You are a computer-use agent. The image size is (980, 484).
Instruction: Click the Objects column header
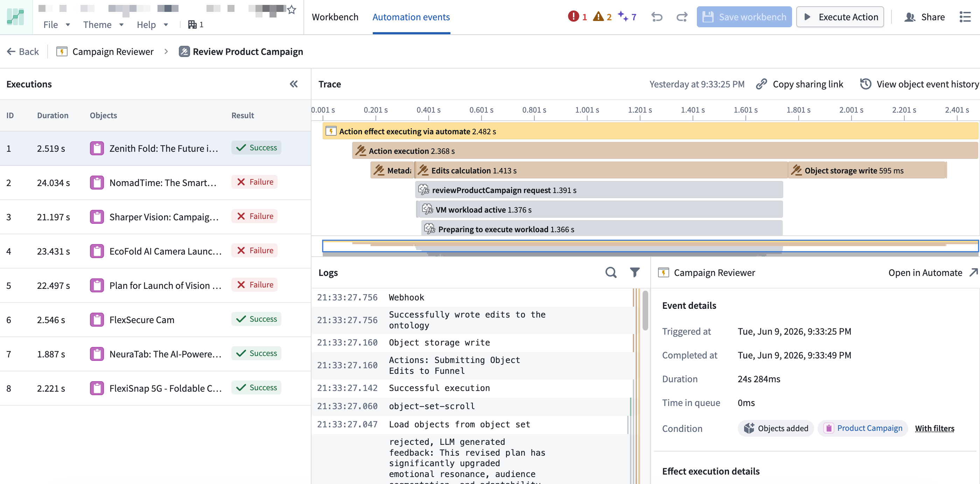[x=103, y=115]
